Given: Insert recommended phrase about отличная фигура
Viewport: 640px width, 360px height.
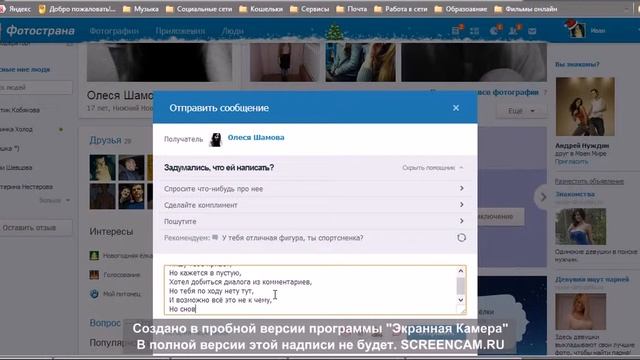Looking at the screenshot, I should click(x=292, y=238).
